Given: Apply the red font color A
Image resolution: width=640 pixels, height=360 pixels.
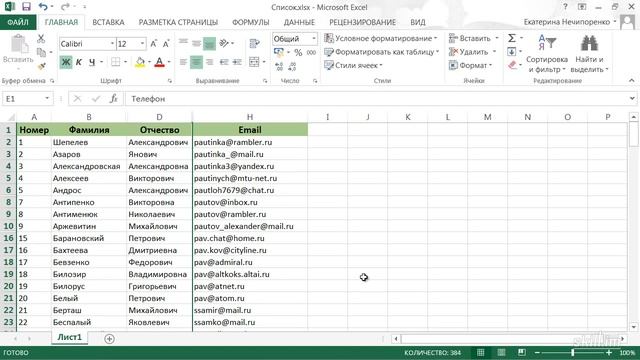Looking at the screenshot, I should point(159,62).
